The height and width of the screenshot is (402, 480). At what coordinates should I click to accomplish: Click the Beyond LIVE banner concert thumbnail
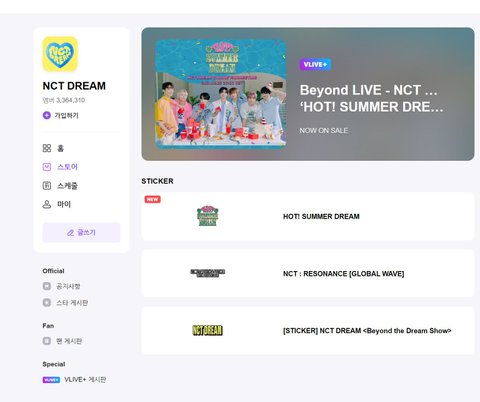[x=221, y=94]
